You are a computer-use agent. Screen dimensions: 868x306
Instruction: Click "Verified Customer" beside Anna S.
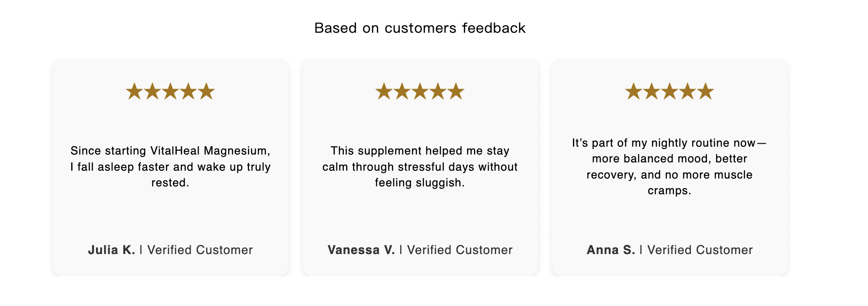[x=700, y=250]
